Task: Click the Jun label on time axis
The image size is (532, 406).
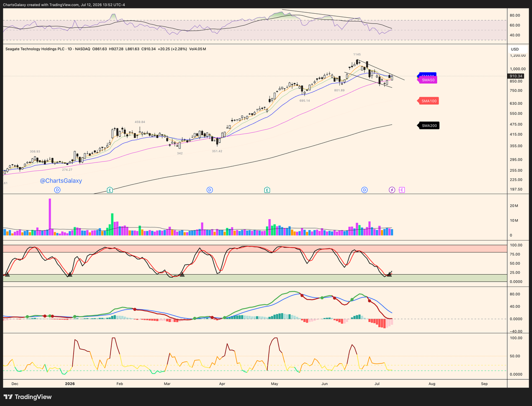Action: pos(325,383)
